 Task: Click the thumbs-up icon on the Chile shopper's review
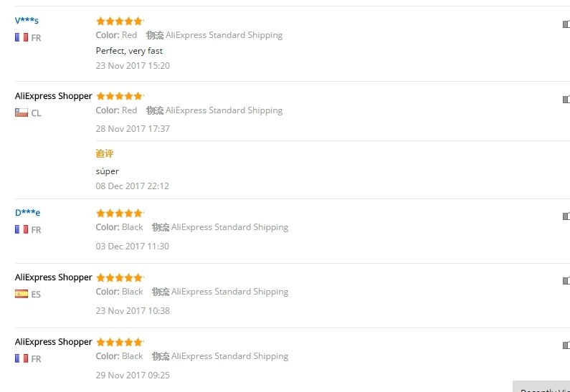[566, 100]
